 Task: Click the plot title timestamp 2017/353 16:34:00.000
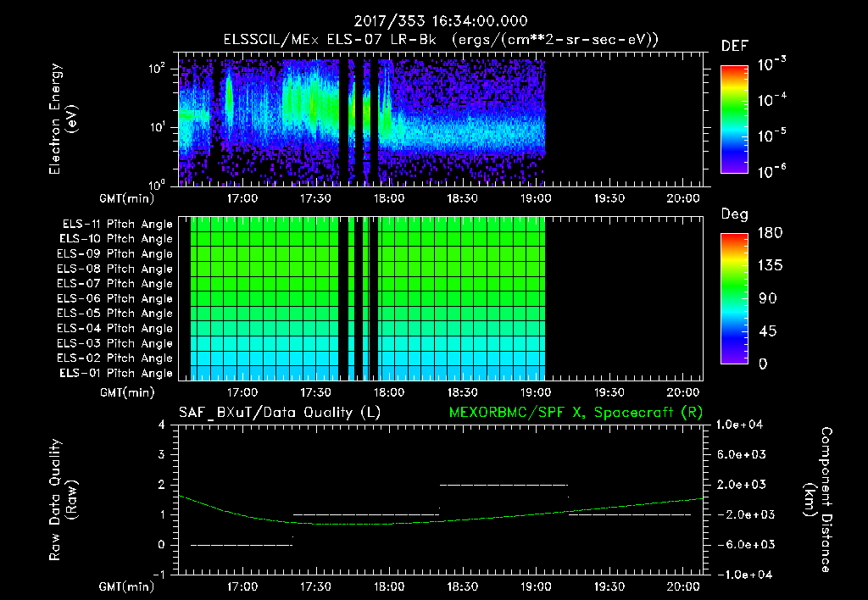pos(441,21)
